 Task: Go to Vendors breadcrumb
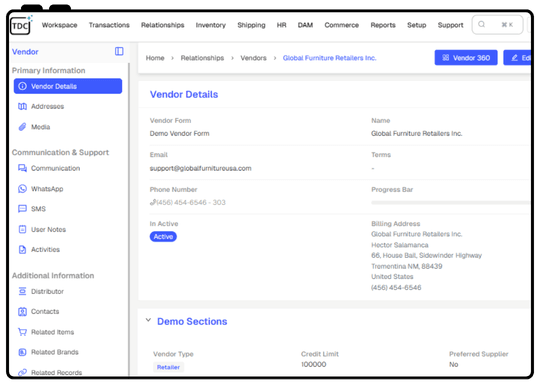(x=253, y=58)
